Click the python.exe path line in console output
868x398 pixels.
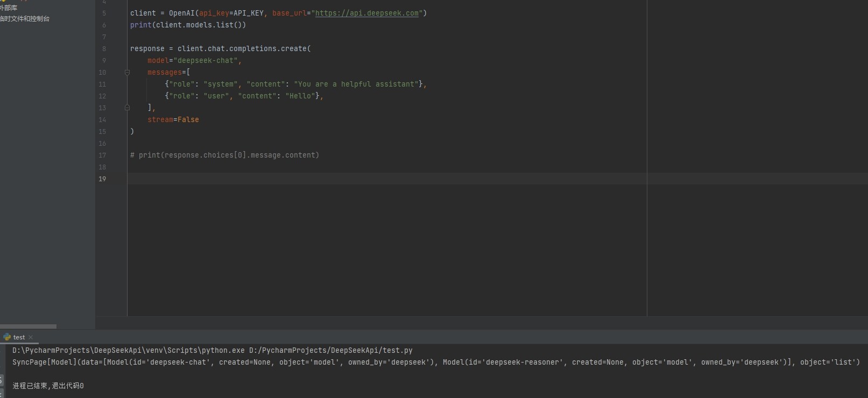(212, 350)
